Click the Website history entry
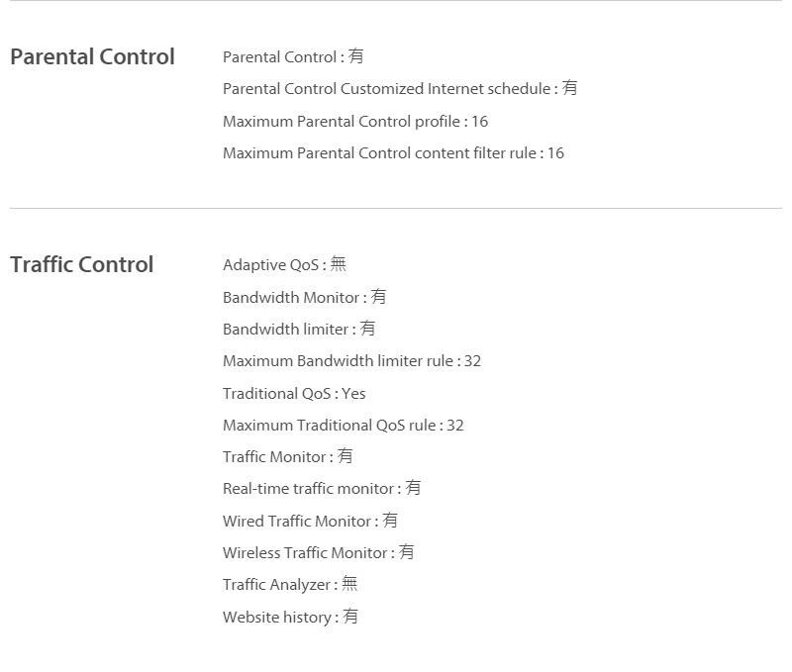Viewport: 792px width, 672px height. pyautogui.click(x=290, y=617)
